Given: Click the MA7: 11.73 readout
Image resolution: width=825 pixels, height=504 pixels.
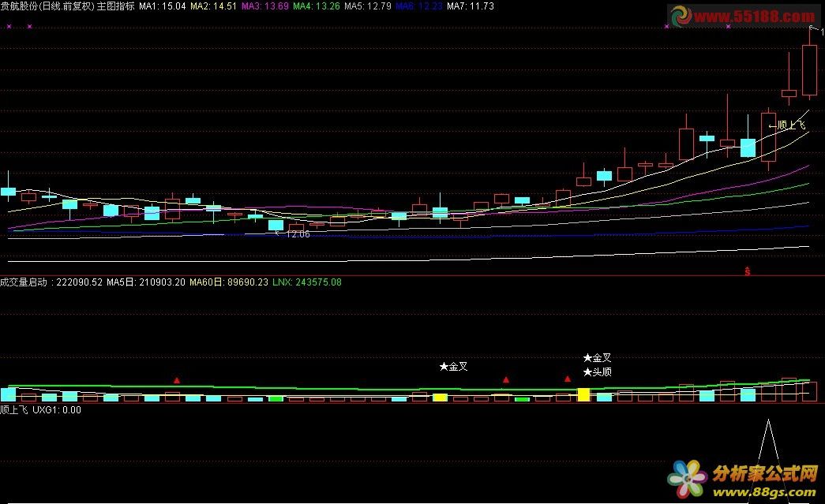Looking at the screenshot, I should click(471, 6).
